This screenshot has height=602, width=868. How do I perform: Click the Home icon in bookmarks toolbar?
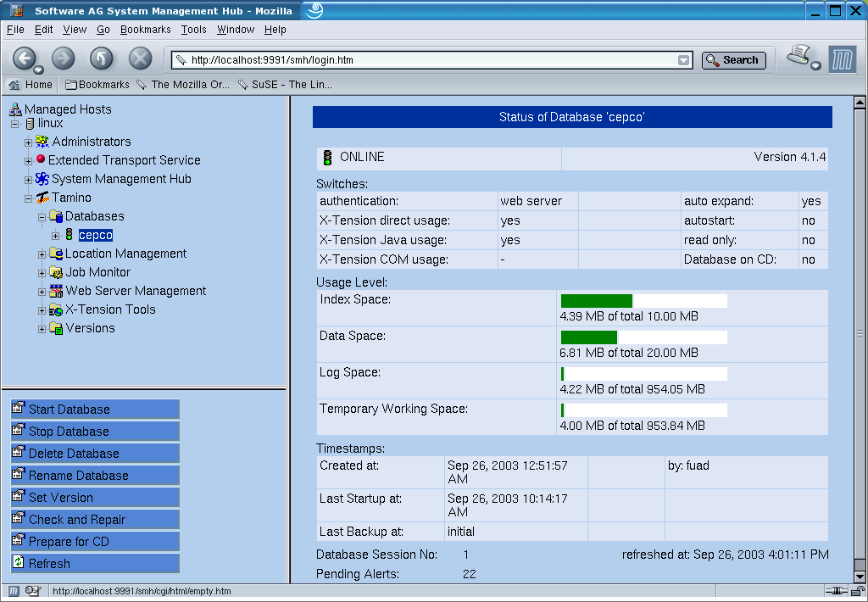(14, 85)
